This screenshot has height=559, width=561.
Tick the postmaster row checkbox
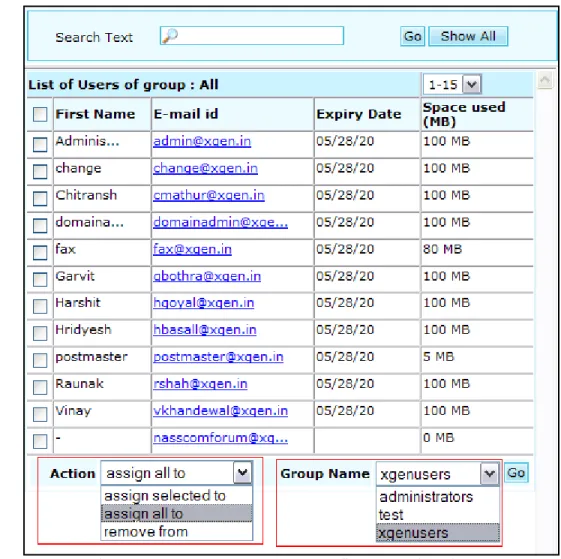pyautogui.click(x=40, y=360)
